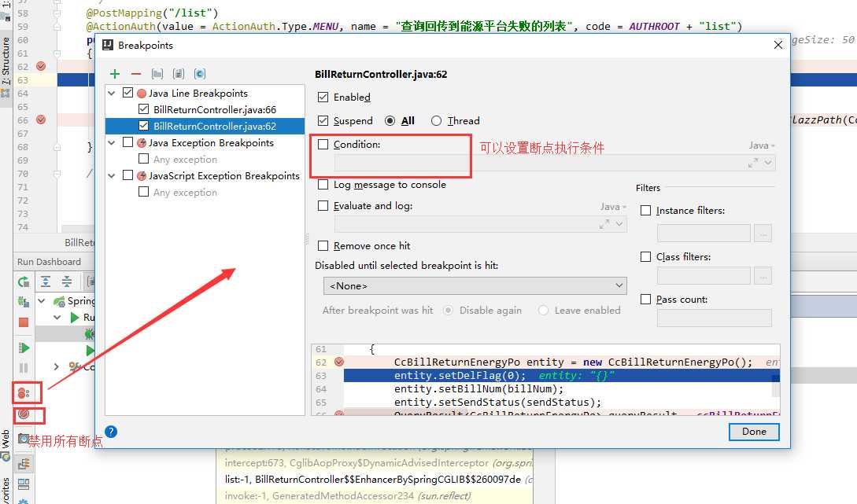Expand Evaluate and log editor arrows icon

604,224
